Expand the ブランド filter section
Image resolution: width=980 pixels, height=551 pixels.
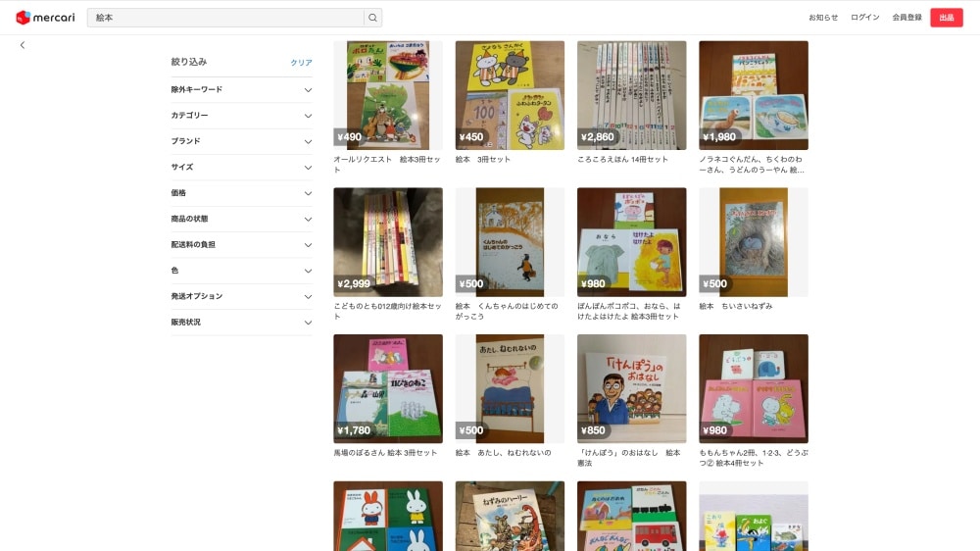(x=241, y=141)
